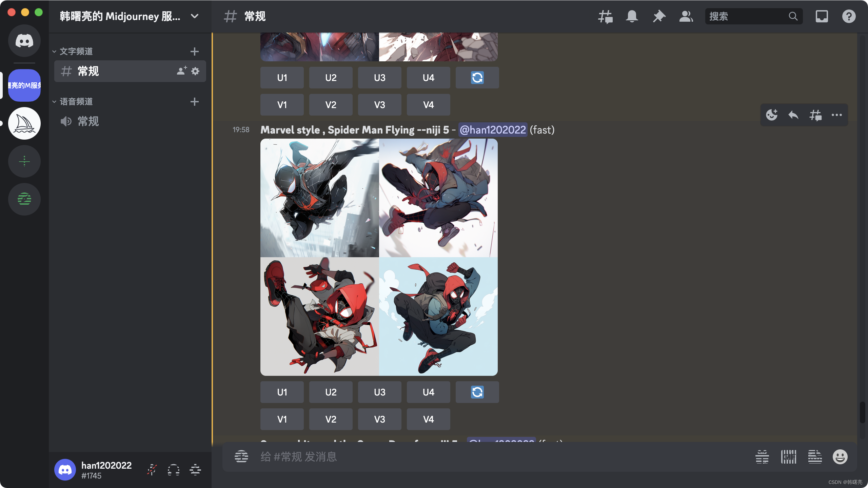868x488 pixels.
Task: Click U1 under Spider Man Flying images
Action: 282,392
